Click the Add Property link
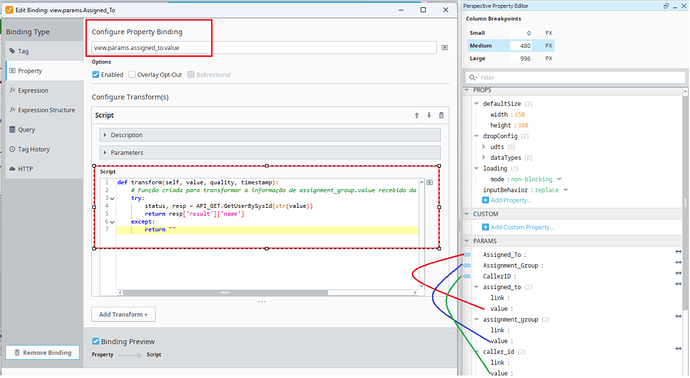The image size is (690, 378). [506, 200]
